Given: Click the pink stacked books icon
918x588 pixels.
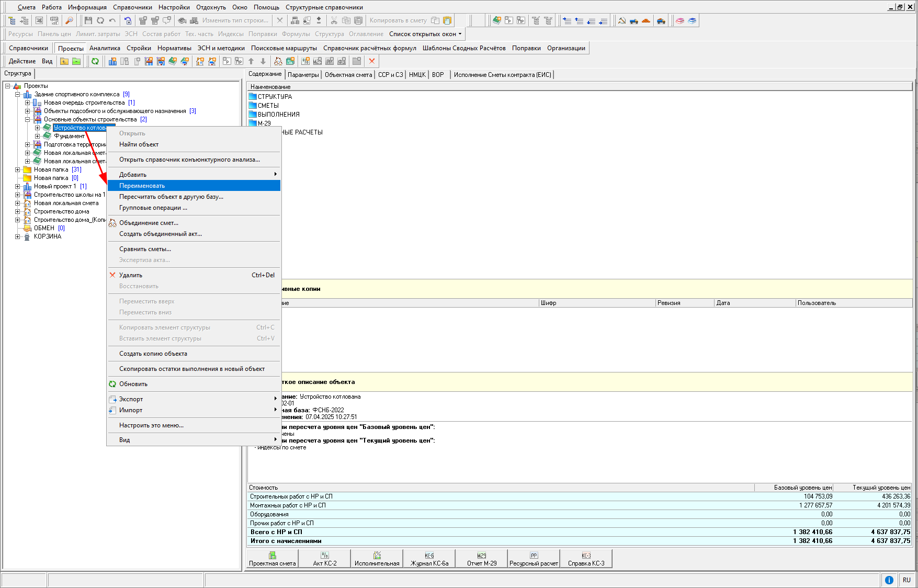Looking at the screenshot, I should click(679, 20).
